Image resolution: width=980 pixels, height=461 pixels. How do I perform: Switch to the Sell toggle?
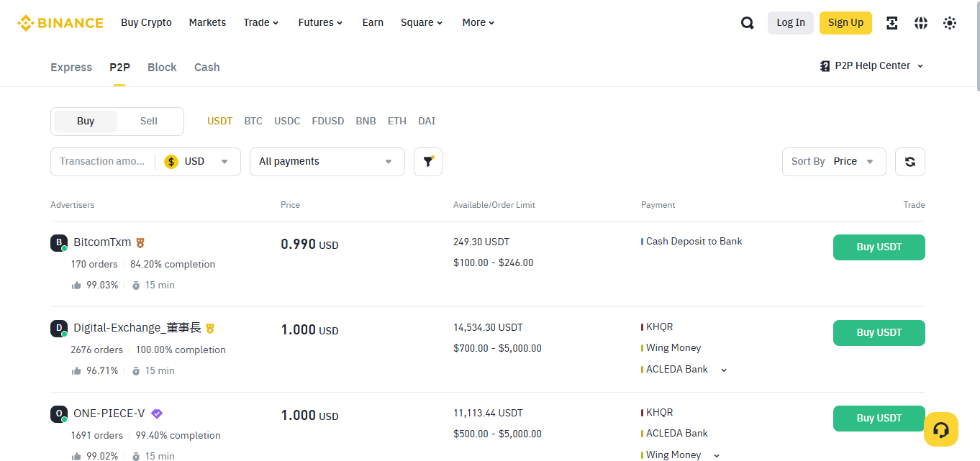pos(149,122)
